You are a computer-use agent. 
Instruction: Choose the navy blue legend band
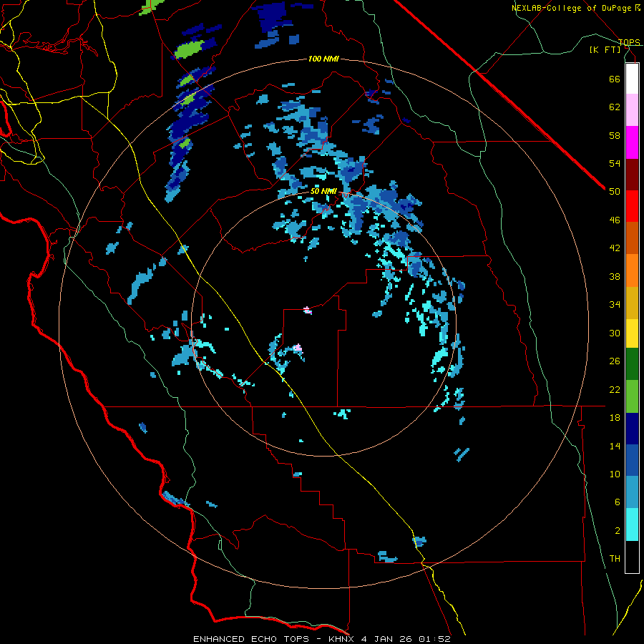point(632,429)
